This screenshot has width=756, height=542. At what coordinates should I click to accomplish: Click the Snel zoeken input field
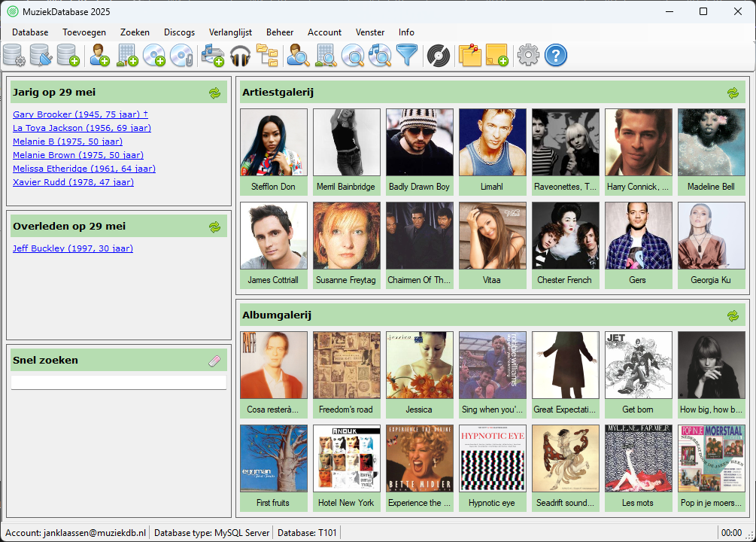pos(119,382)
